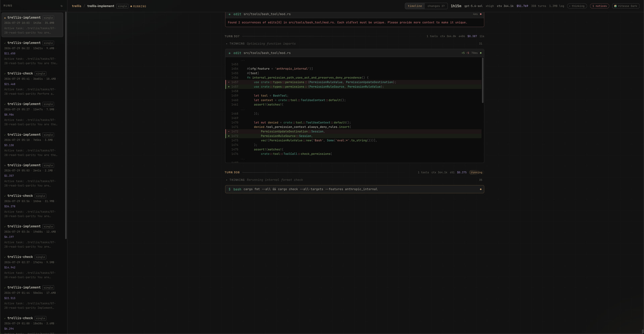Select the trellis-check run costing $21.468

pos(32,83)
